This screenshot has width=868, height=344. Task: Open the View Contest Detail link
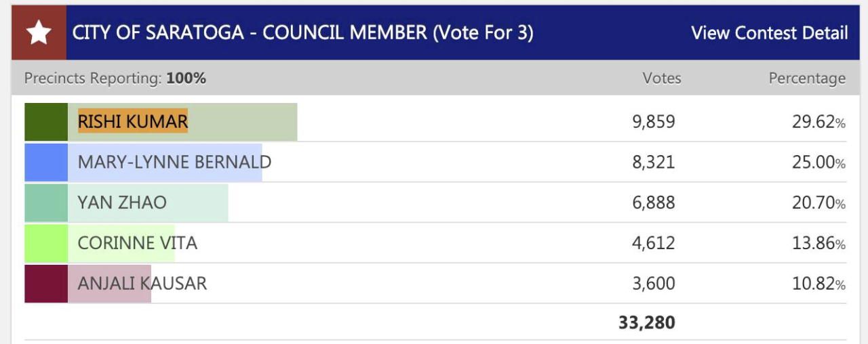click(769, 33)
